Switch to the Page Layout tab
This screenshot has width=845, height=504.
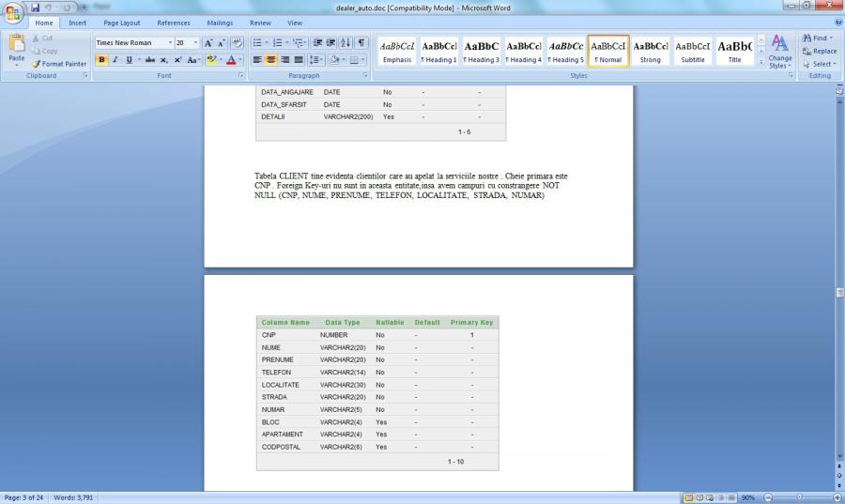point(122,23)
